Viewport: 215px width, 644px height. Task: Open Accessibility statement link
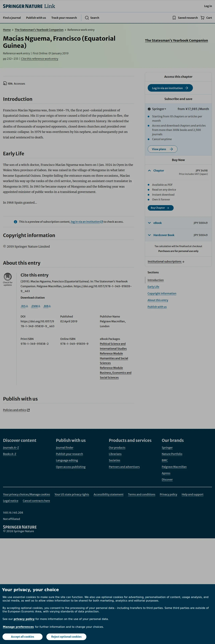108,494
